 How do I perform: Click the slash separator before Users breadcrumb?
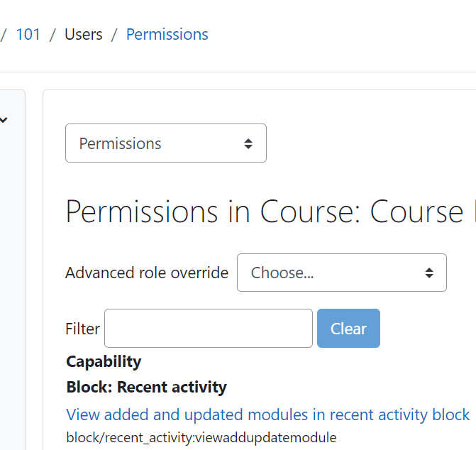coord(52,34)
